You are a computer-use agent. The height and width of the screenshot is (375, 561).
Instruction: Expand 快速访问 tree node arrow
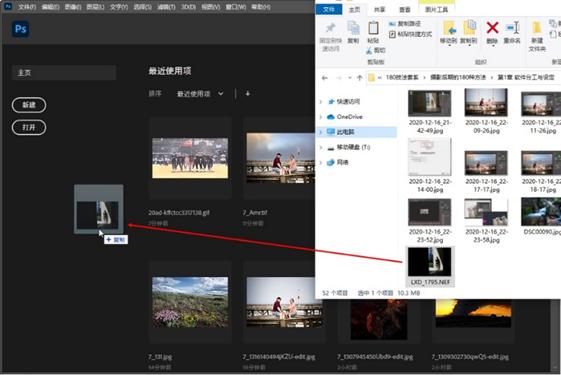pos(321,102)
